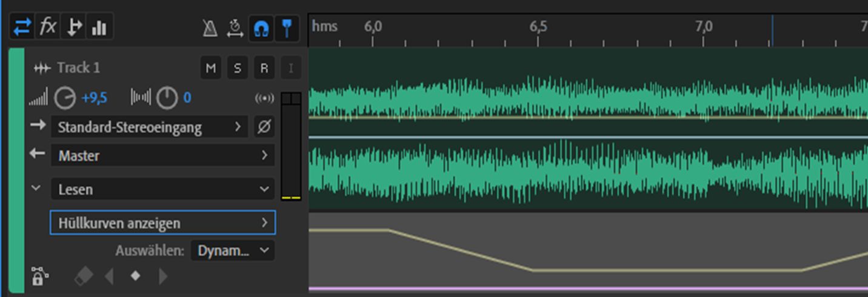Toggle Monitor Input I button
This screenshot has width=868, height=297.
pos(291,68)
